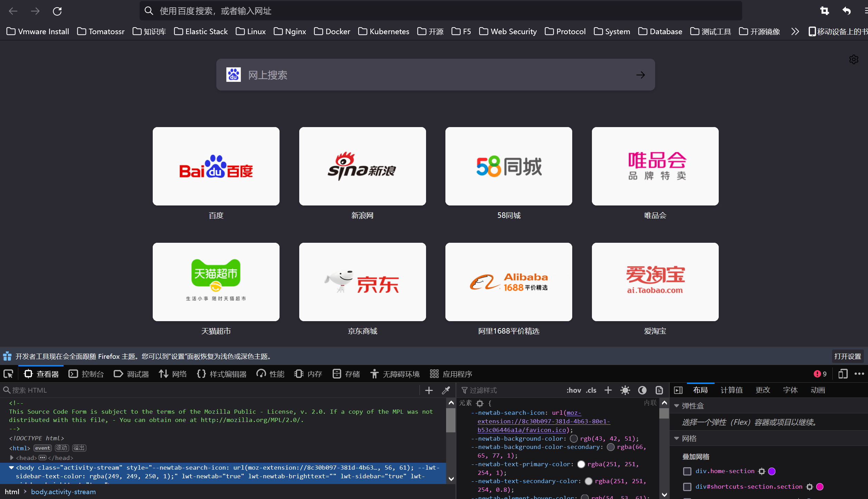Click the element picker icon in devtools
868x499 pixels.
point(8,374)
